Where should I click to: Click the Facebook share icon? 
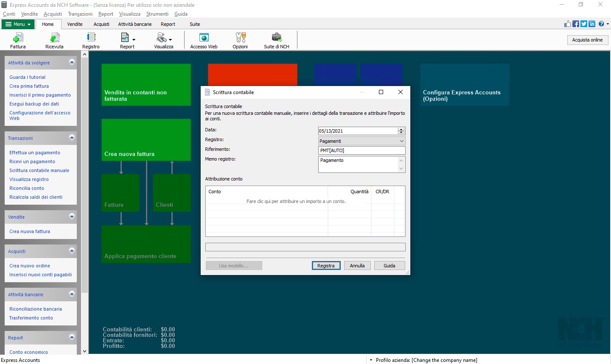[x=576, y=24]
